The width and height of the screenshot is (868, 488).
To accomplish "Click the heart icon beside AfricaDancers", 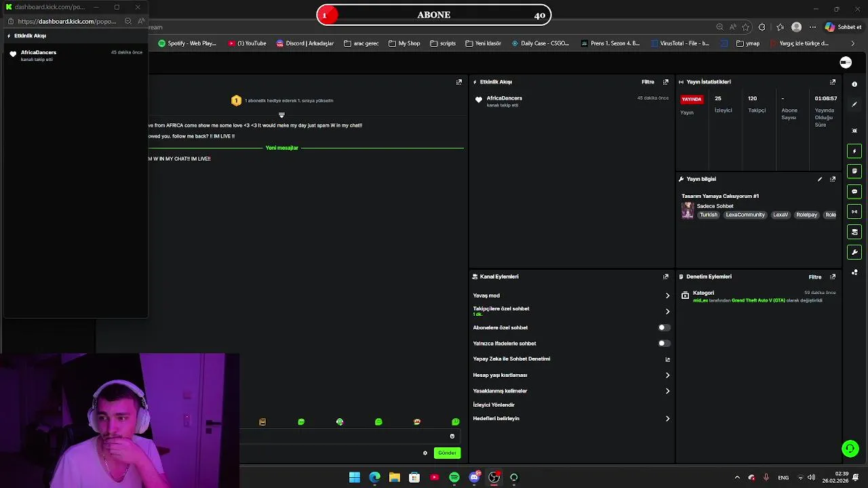I will coord(479,100).
